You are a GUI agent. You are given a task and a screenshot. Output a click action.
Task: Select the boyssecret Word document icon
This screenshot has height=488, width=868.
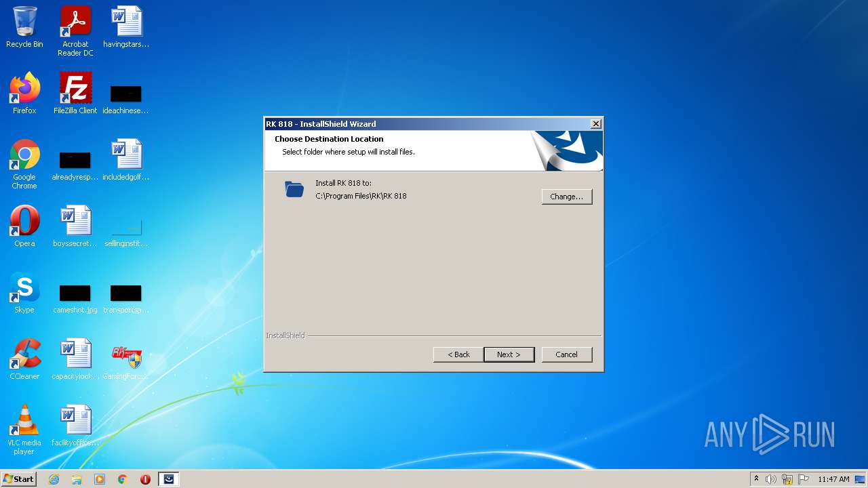(x=75, y=226)
